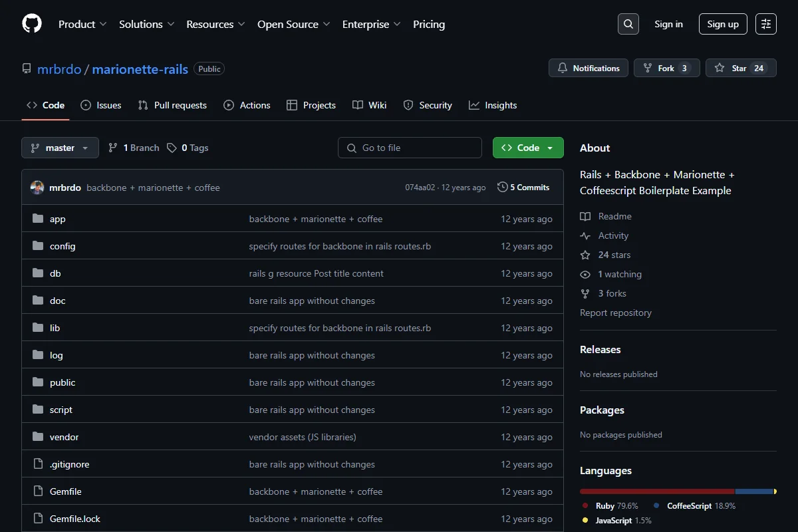Click the .gitignore file icon
Screen dimensions: 798x532
(x=38, y=464)
